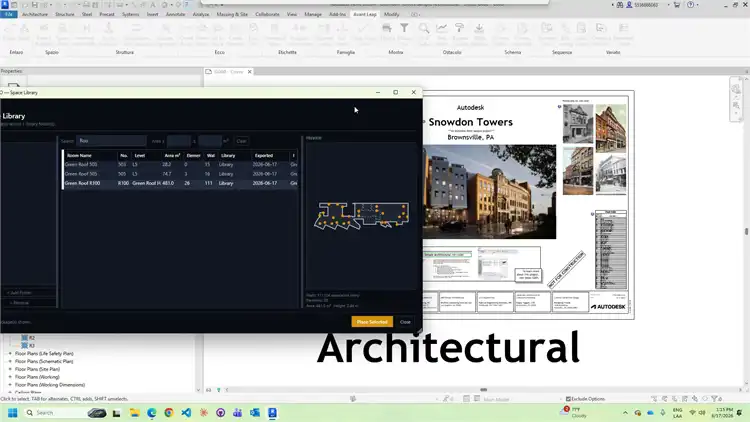Open Microsoft Teams from the taskbar
750x422 pixels.
[x=238, y=412]
